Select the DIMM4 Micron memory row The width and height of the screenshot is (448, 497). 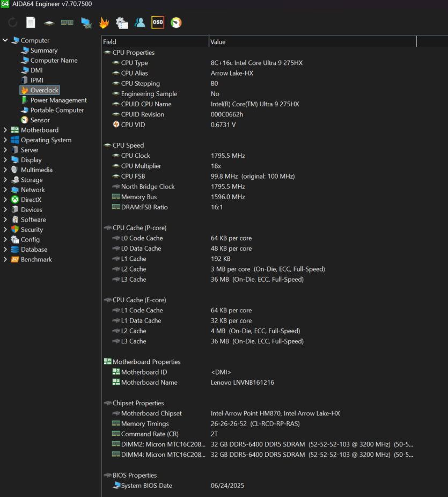point(259,455)
